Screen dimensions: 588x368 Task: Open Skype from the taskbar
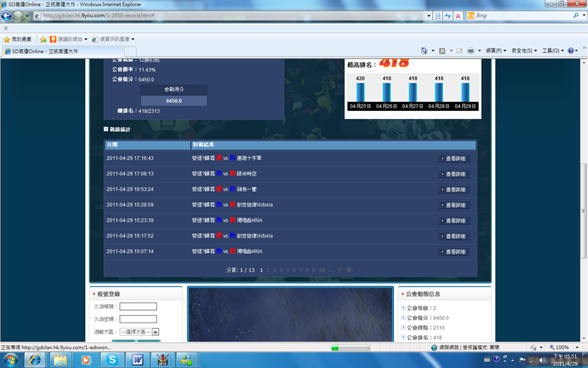tap(111, 359)
